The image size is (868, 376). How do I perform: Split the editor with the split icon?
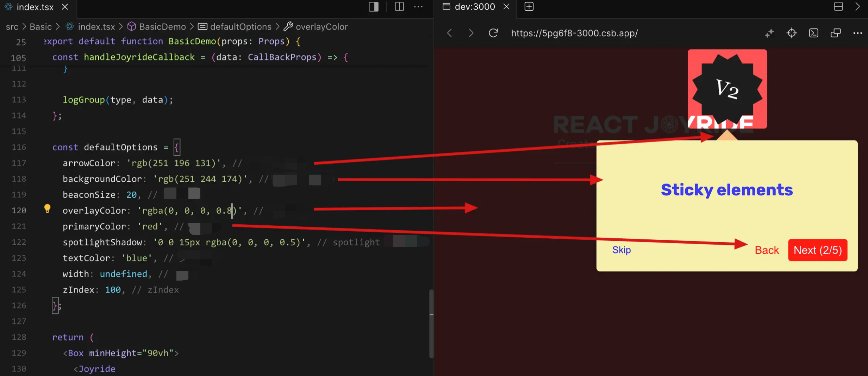pyautogui.click(x=399, y=7)
